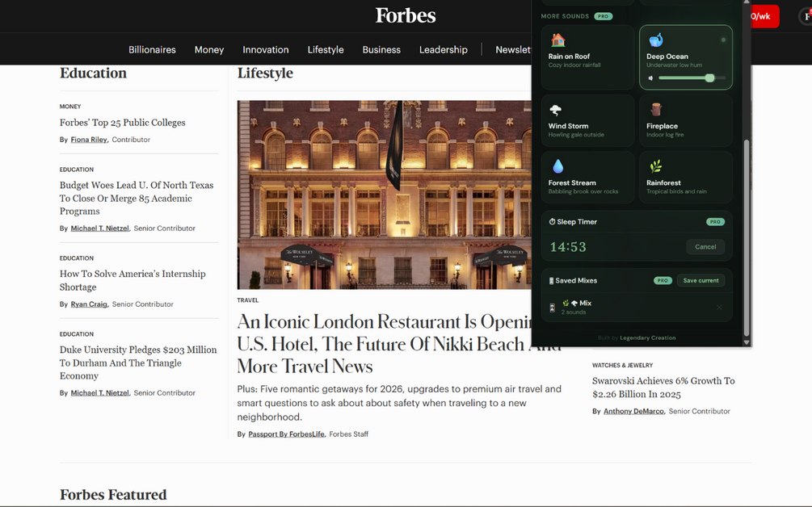Enable the Fireplace sound
The height and width of the screenshot is (507, 812).
coord(686,120)
